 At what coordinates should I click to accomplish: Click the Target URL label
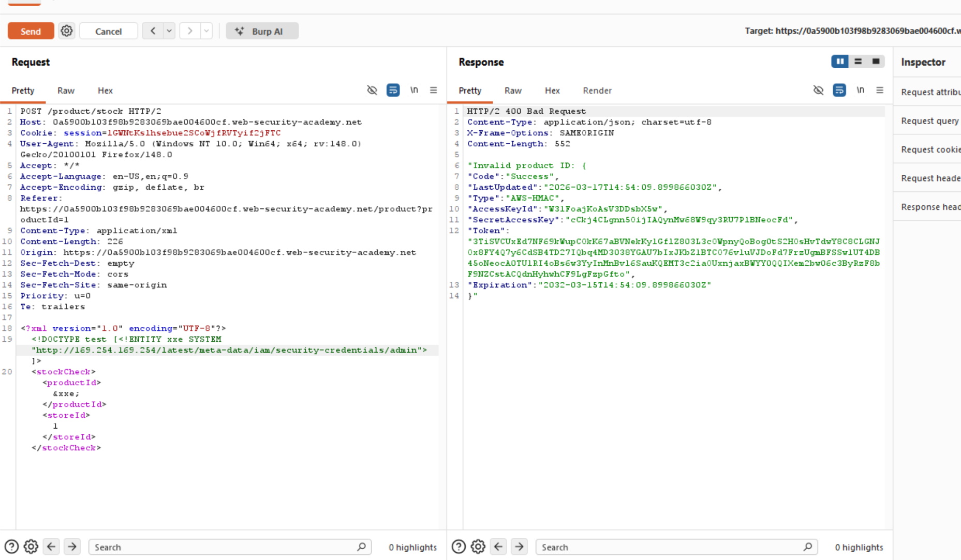852,31
